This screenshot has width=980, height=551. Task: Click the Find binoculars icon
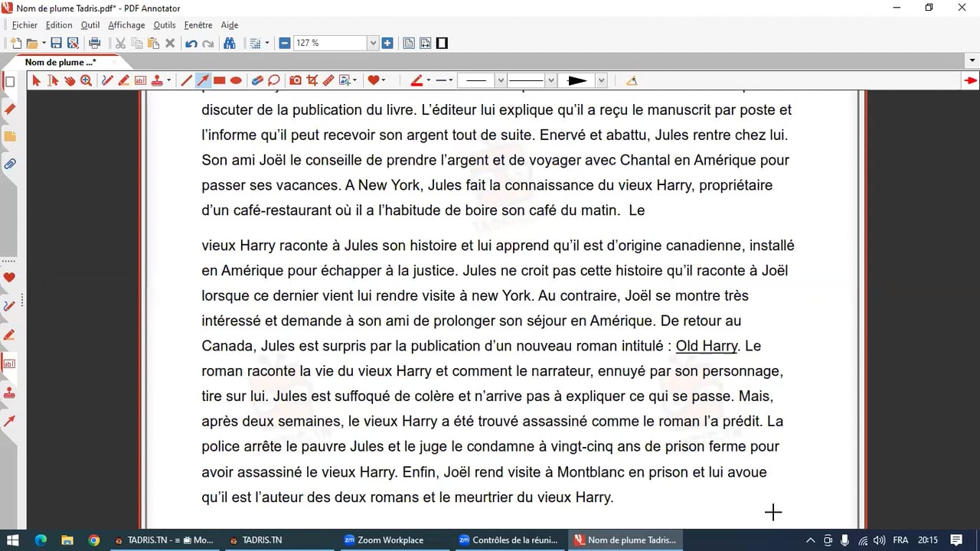tap(229, 43)
